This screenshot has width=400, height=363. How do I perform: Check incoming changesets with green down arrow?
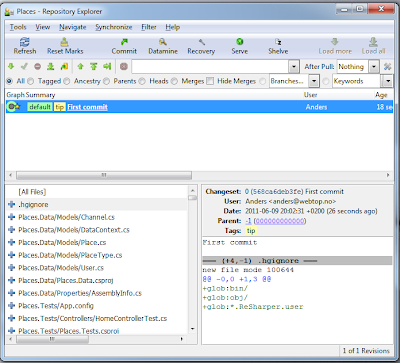pos(11,66)
